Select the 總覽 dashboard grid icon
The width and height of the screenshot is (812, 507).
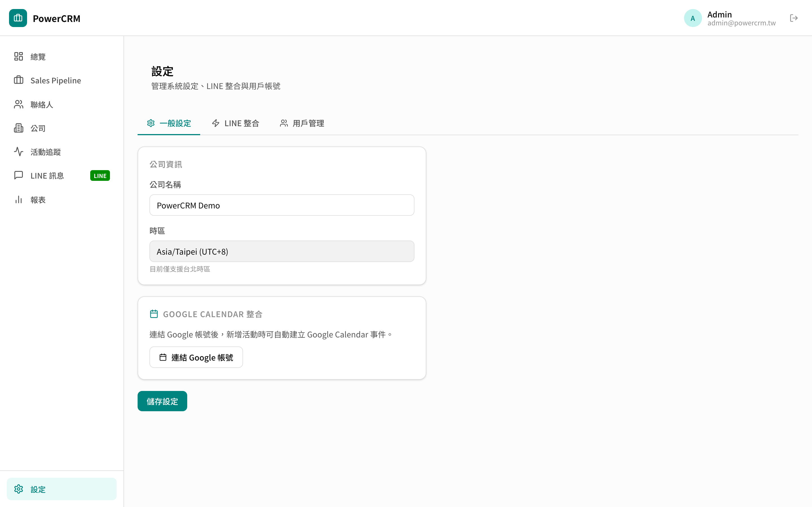coord(18,56)
